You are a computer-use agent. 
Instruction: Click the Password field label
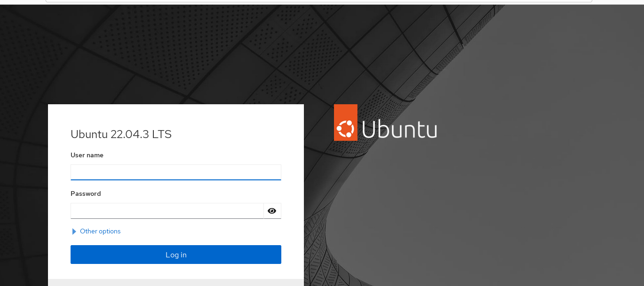(86, 193)
